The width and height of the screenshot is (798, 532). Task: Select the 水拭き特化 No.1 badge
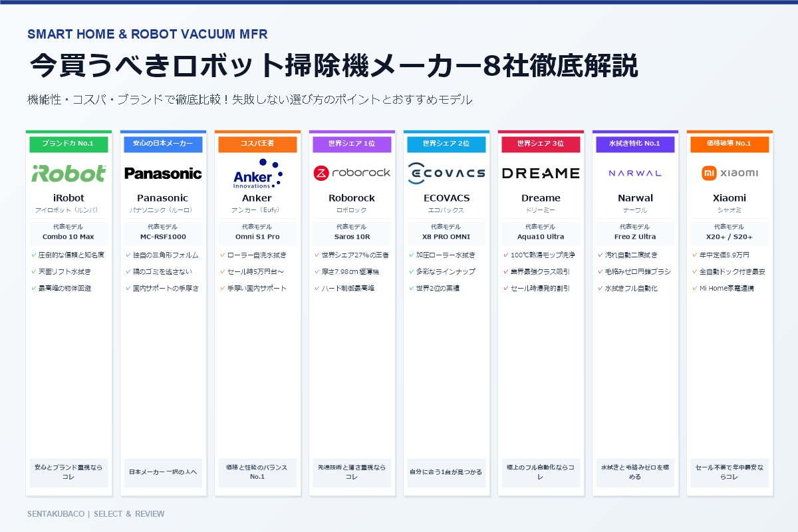click(x=635, y=144)
